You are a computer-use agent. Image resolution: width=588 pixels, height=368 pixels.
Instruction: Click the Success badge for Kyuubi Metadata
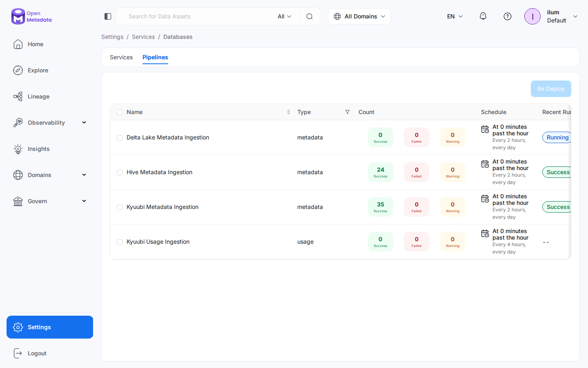click(557, 207)
